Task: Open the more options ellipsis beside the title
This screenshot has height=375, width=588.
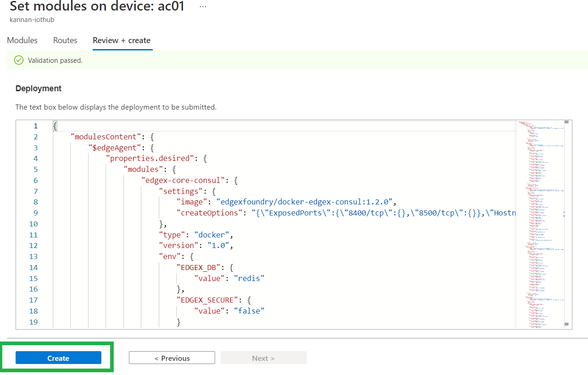Action: pos(203,7)
